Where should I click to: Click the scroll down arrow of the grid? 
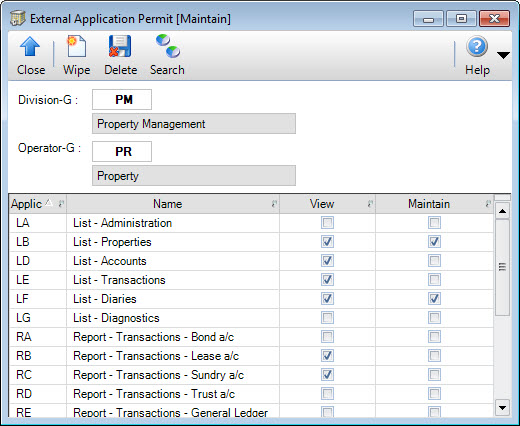[502, 407]
